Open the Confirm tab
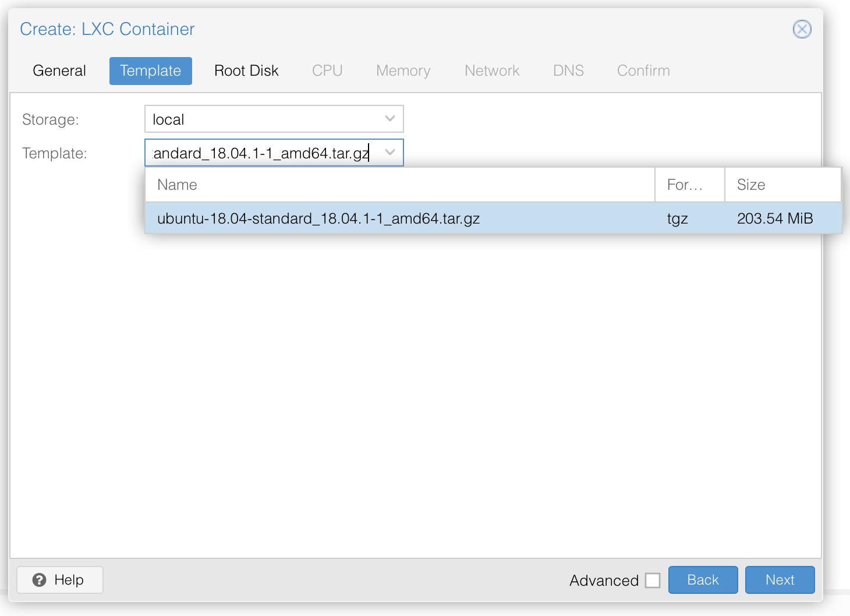This screenshot has height=616, width=850. (643, 70)
